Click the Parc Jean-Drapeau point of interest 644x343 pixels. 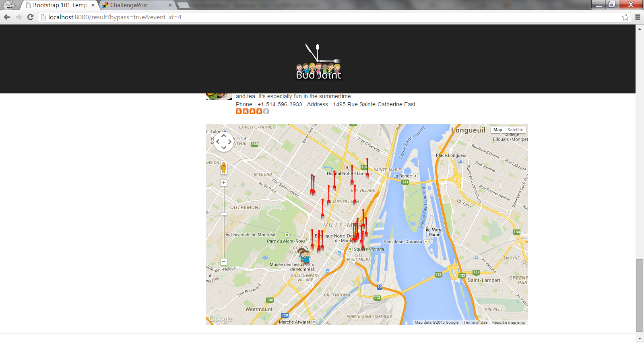425,242
